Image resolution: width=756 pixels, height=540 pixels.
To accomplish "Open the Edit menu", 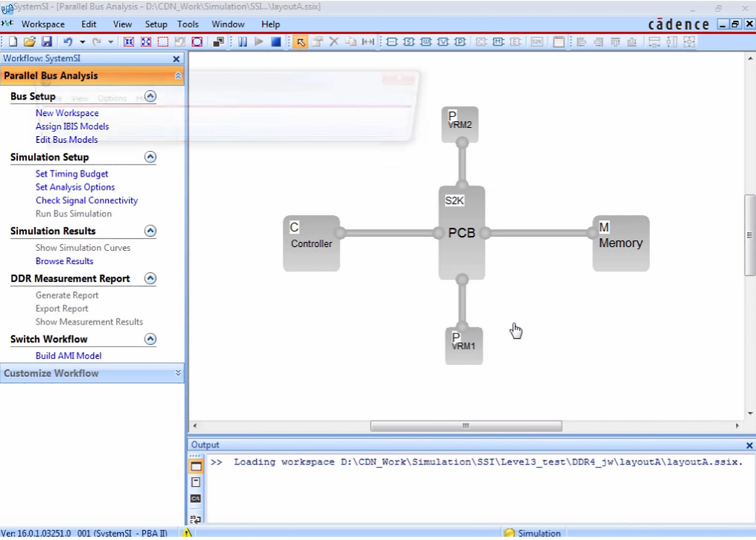I will (89, 24).
